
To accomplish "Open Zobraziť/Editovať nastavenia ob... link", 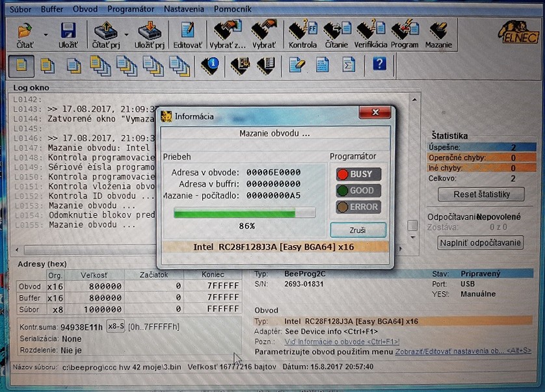I will click(x=463, y=351).
